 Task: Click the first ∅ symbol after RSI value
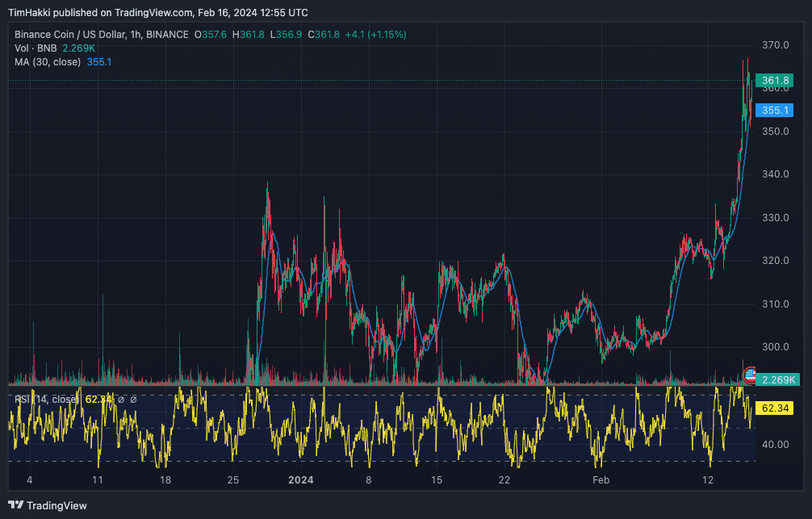point(121,400)
